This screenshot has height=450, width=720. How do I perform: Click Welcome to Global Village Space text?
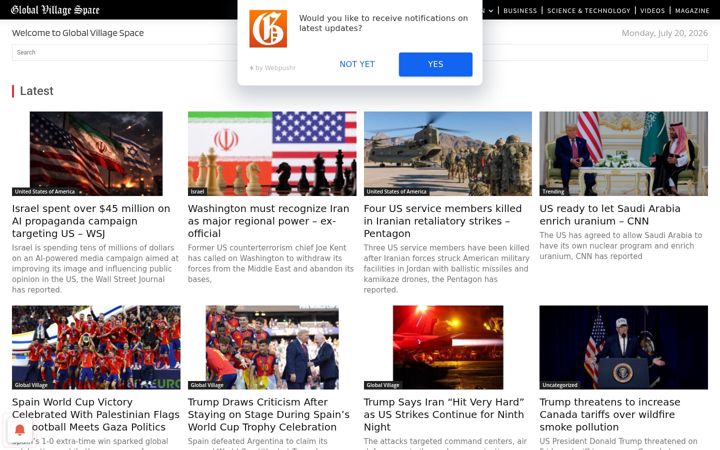(78, 33)
